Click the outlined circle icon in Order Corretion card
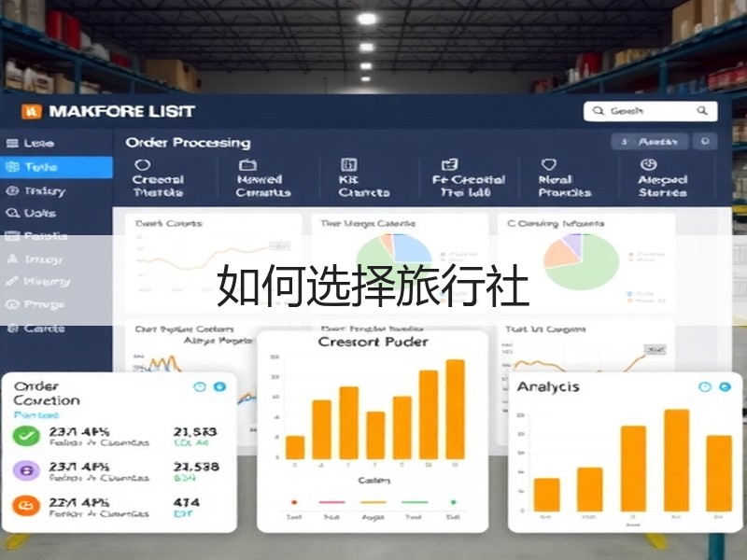Image resolution: width=747 pixels, height=560 pixels. click(x=200, y=386)
